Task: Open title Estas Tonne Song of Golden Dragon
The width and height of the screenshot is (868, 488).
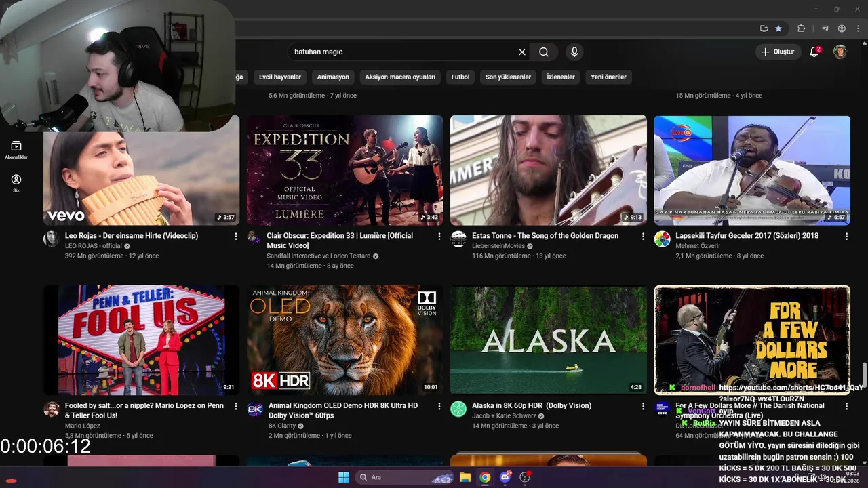Action: [x=545, y=236]
